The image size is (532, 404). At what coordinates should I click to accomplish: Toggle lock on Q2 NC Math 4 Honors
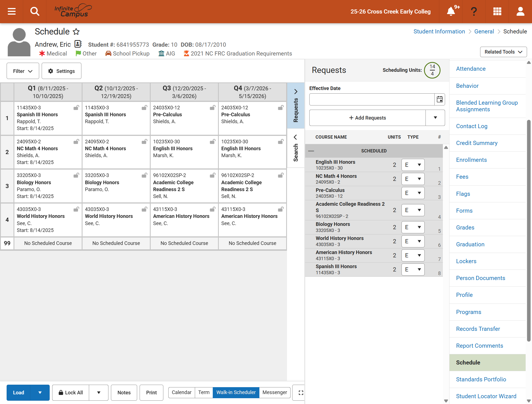[145, 142]
